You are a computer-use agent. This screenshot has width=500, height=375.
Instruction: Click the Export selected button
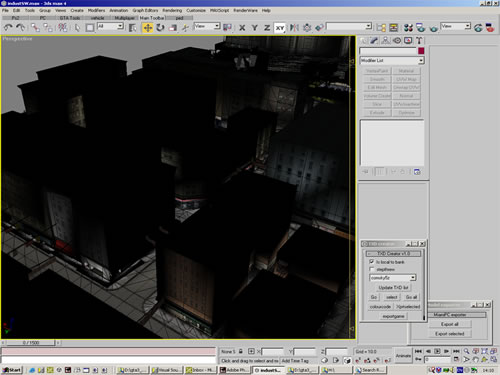450,333
